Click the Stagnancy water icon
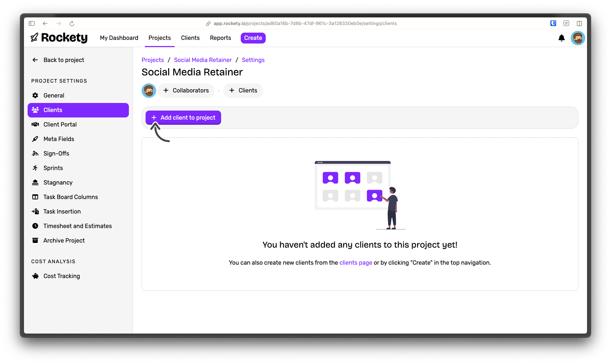The width and height of the screenshot is (611, 364). pos(35,182)
